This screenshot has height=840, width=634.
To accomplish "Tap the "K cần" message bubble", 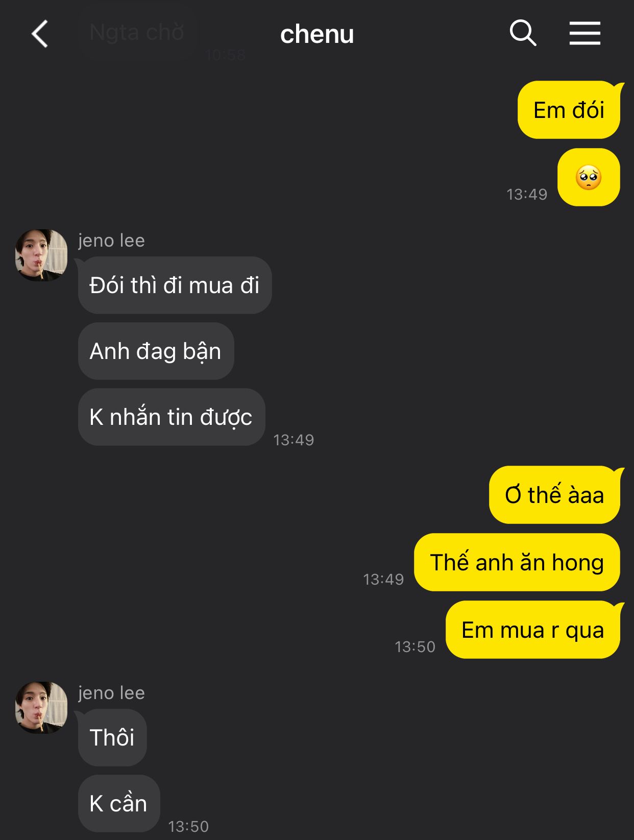I will [119, 803].
